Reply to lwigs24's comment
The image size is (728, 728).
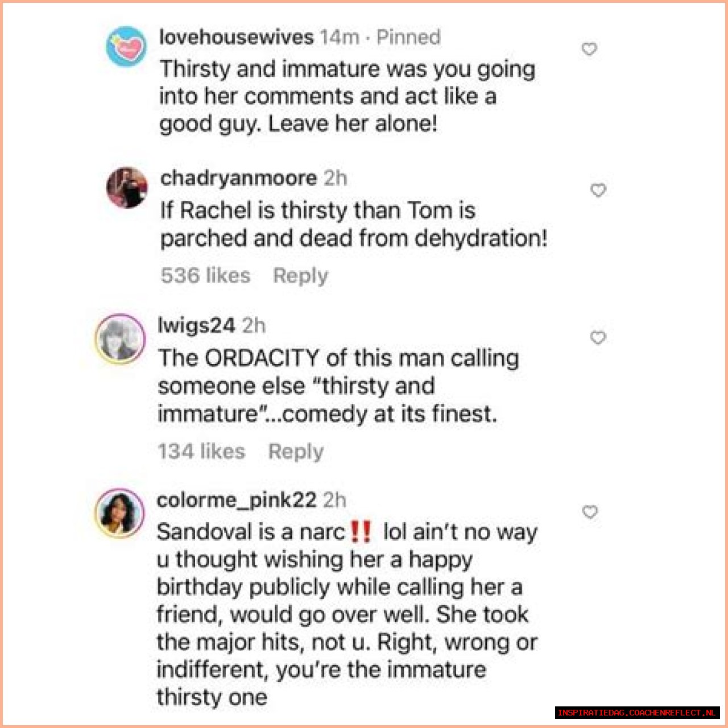(296, 452)
